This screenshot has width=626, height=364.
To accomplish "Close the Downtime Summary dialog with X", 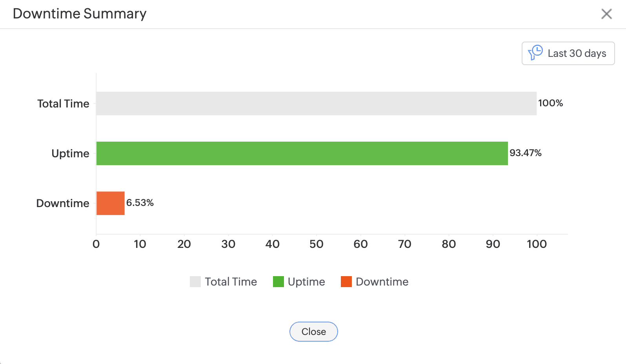I will (x=606, y=14).
